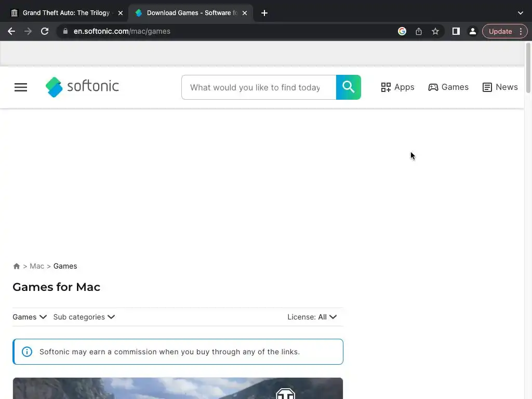532x399 pixels.
Task: Open the Softonic hamburger menu
Action: click(21, 87)
